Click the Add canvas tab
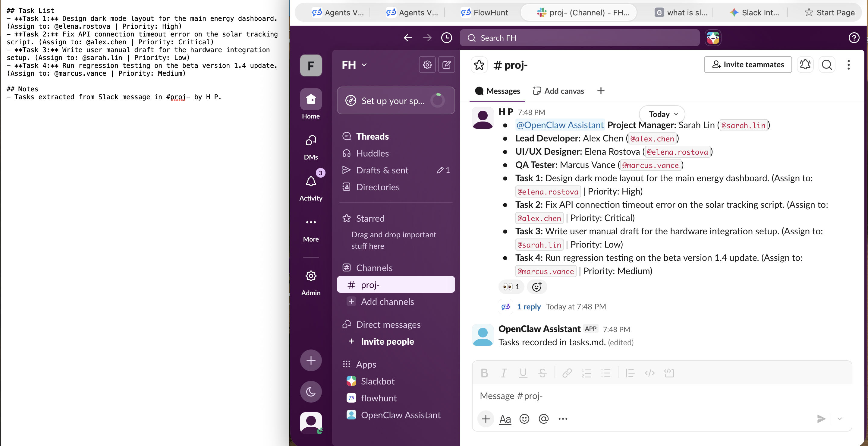 [558, 91]
